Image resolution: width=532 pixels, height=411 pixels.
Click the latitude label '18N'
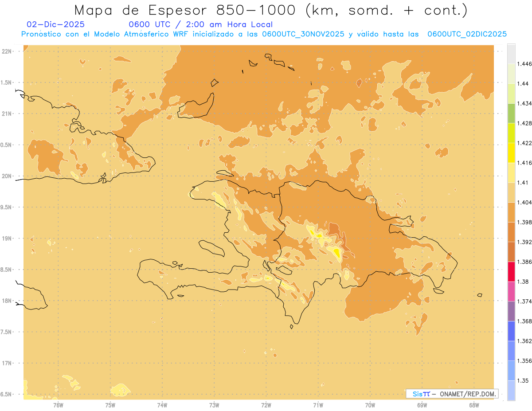pos(7,301)
